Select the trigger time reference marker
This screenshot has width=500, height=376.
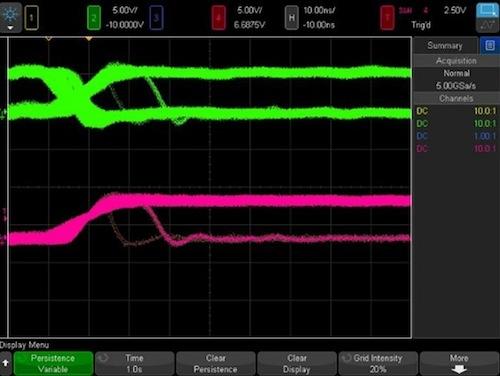tap(89, 39)
